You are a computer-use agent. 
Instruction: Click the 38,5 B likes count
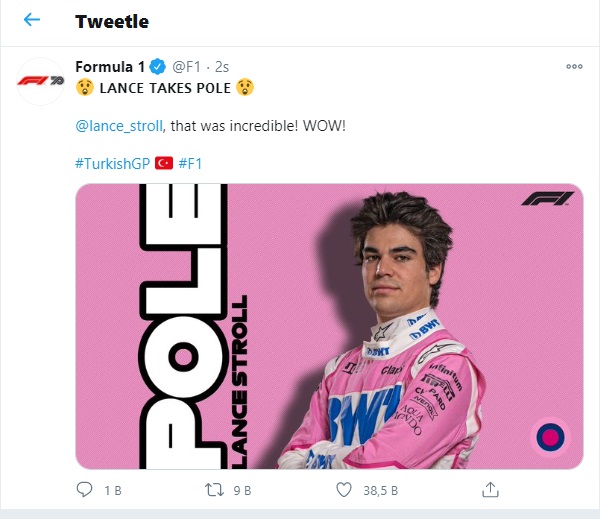tap(381, 490)
